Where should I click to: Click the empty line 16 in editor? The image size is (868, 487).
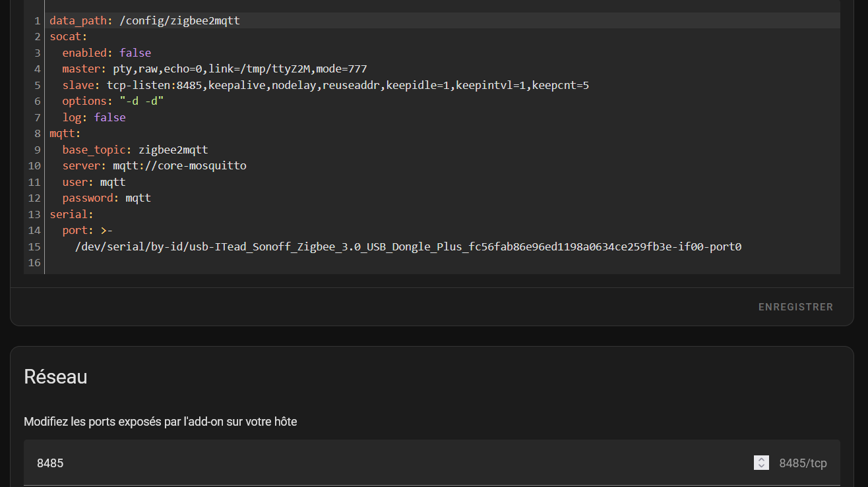coord(442,263)
